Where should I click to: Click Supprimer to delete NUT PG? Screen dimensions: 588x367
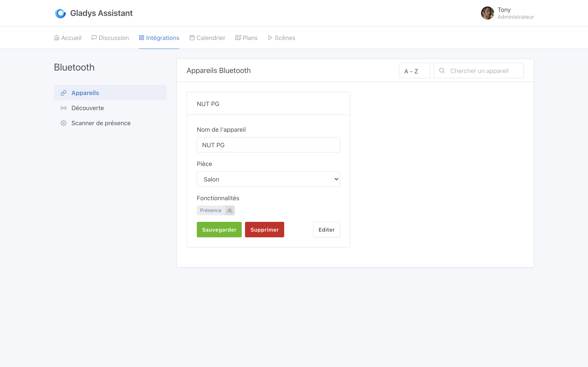[x=264, y=229]
